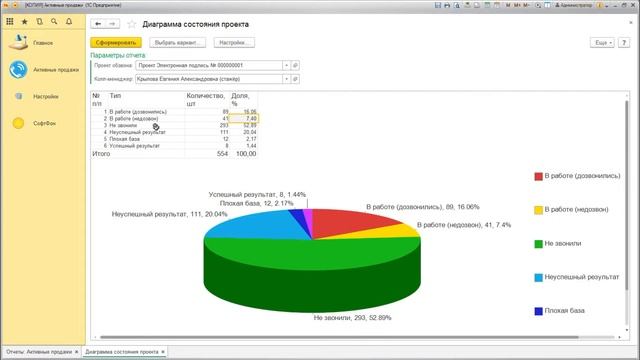Click the Проект обзвона input field
This screenshot has width=640, height=360.
click(x=209, y=65)
